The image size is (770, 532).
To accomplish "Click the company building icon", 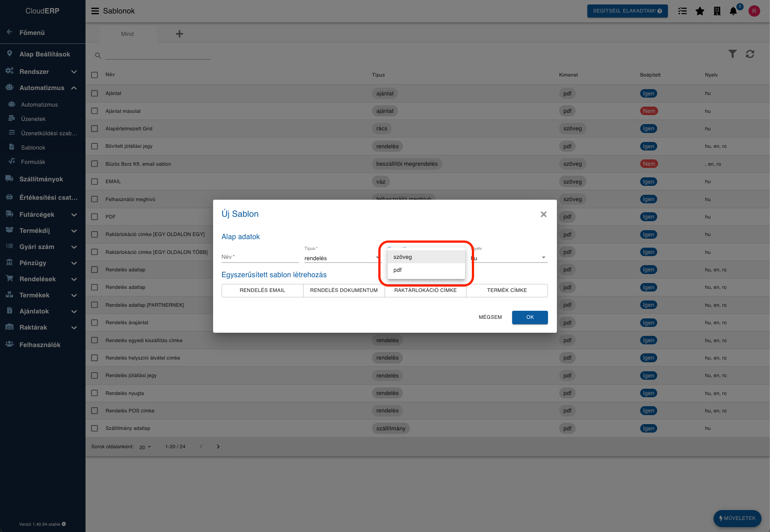I will point(717,11).
